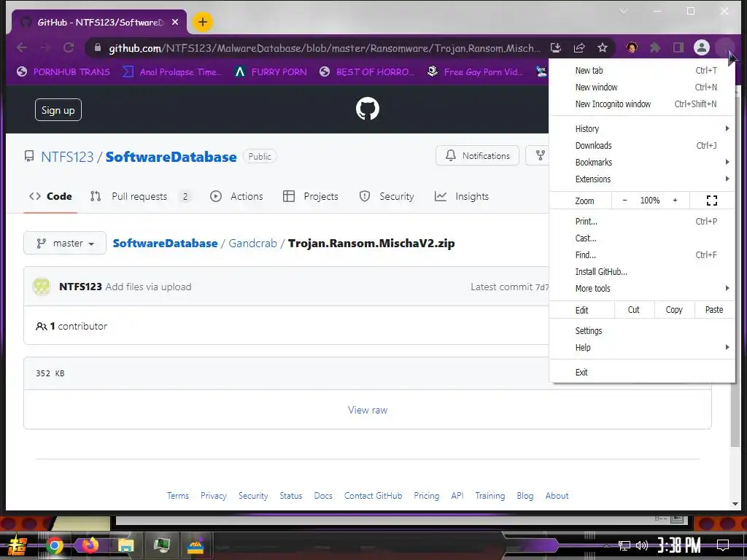
Task: Open a new tab with the plus button
Action: (203, 22)
